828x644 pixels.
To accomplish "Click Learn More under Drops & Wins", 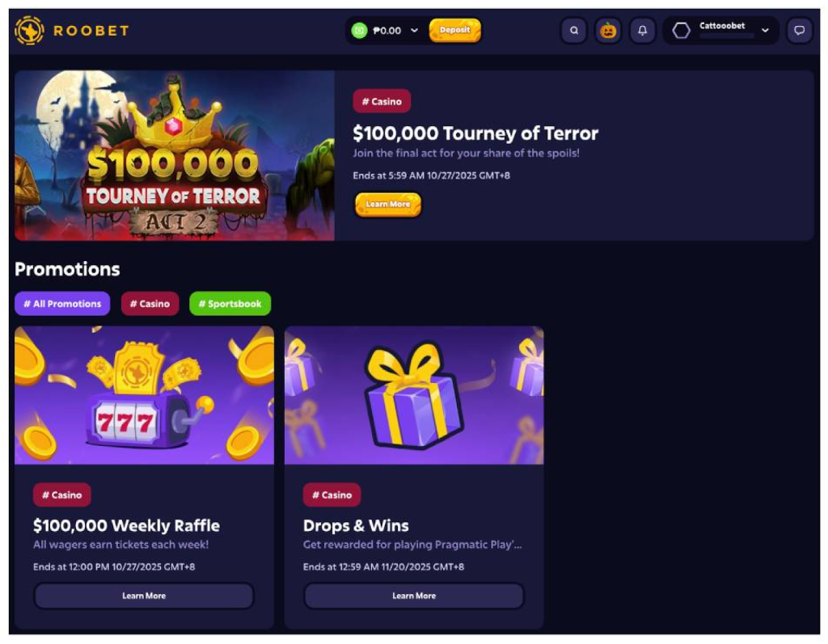I will point(414,596).
